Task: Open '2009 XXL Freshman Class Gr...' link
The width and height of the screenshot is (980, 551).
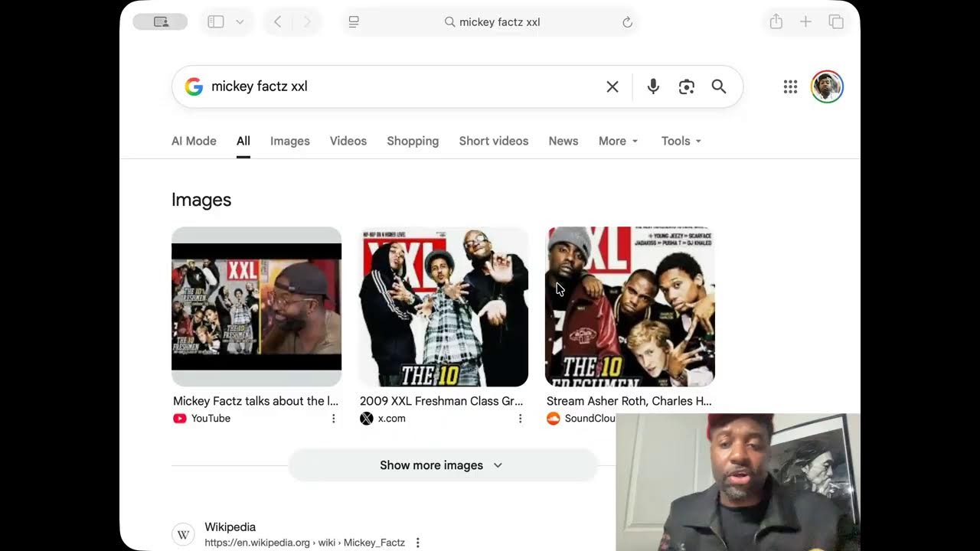Action: pyautogui.click(x=442, y=401)
